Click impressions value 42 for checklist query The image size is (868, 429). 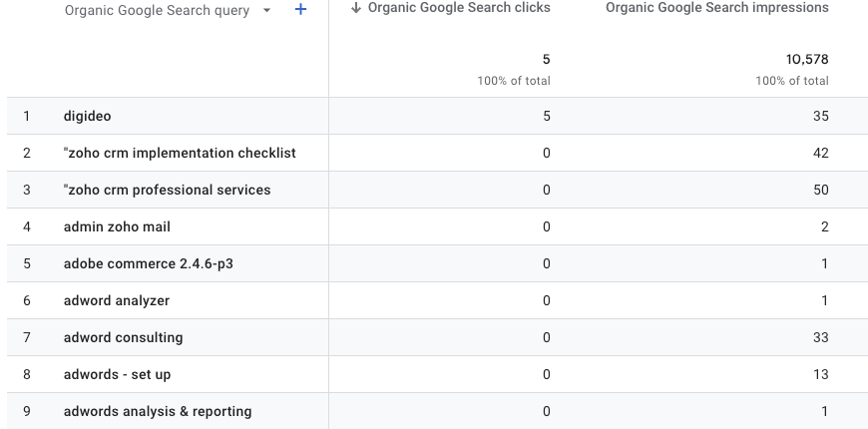pyautogui.click(x=821, y=154)
